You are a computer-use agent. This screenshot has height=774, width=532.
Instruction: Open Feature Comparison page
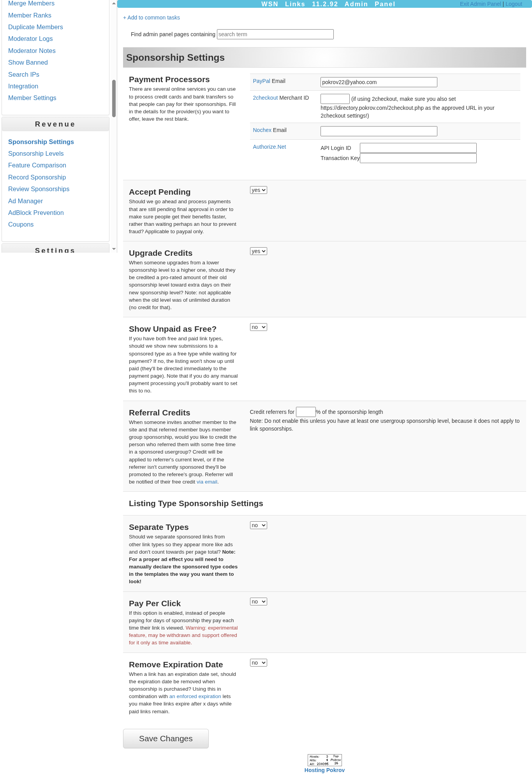pos(37,165)
